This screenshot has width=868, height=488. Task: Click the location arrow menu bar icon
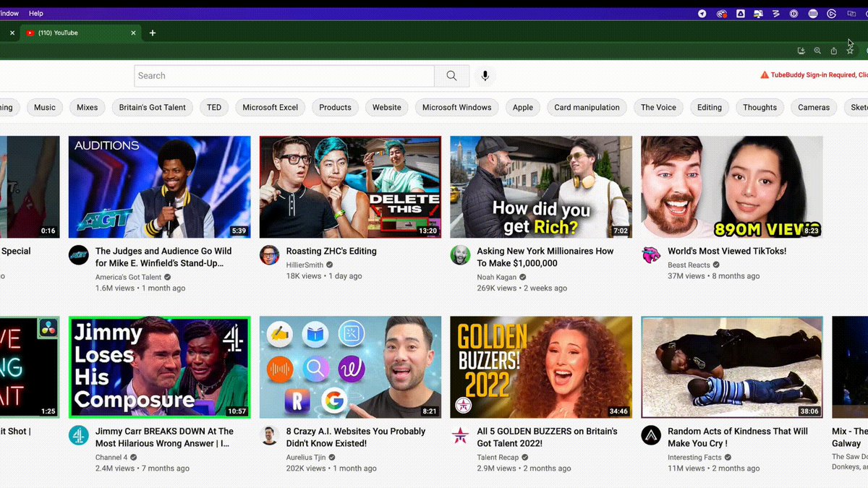point(702,13)
